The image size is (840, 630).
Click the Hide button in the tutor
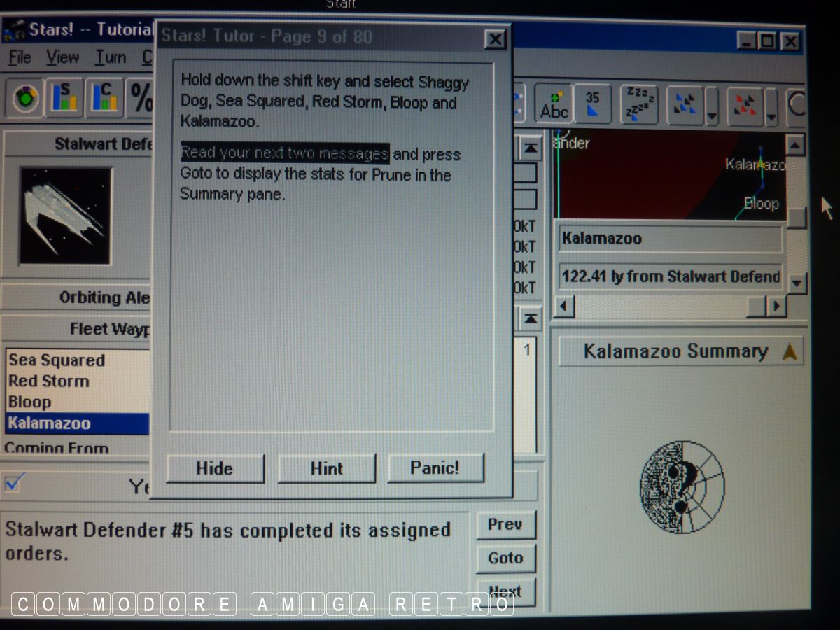click(215, 468)
